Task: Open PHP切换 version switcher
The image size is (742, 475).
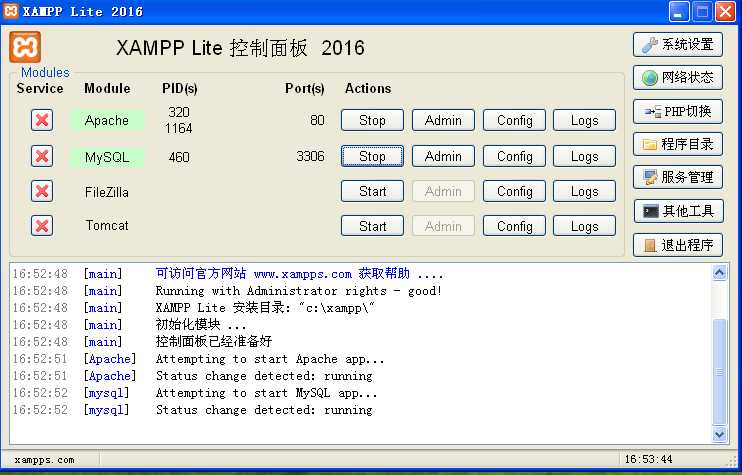Action: [678, 111]
